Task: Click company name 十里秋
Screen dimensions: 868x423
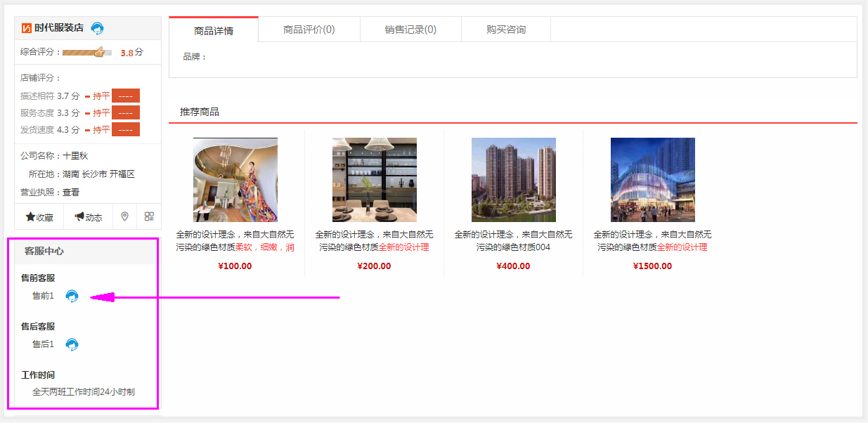Action: 75,155
